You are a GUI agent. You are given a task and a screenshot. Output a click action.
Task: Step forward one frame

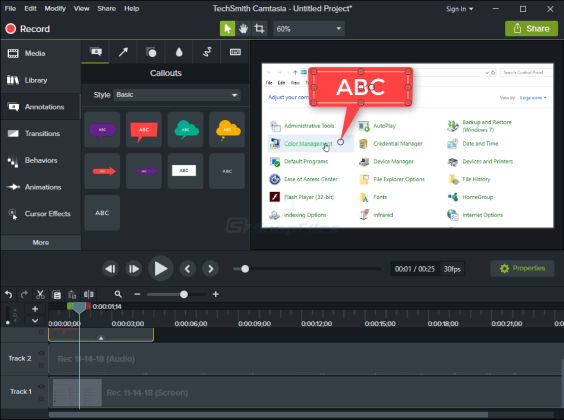click(x=133, y=269)
